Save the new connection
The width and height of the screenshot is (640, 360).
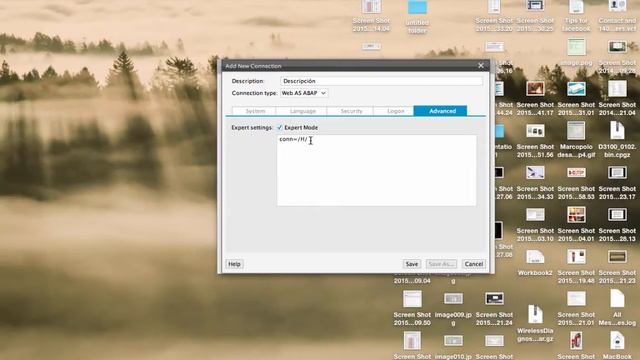pyautogui.click(x=412, y=264)
